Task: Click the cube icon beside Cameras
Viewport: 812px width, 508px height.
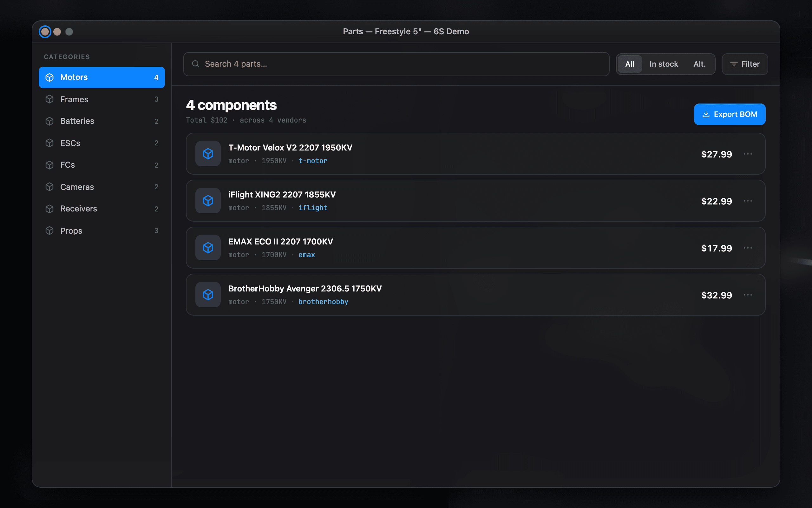Action: click(50, 187)
